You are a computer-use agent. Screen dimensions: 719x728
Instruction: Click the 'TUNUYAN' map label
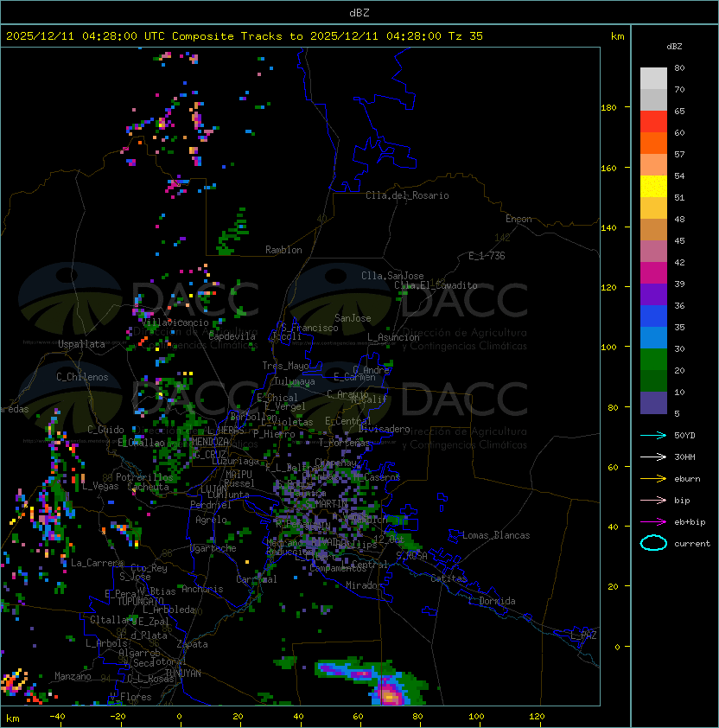click(183, 674)
